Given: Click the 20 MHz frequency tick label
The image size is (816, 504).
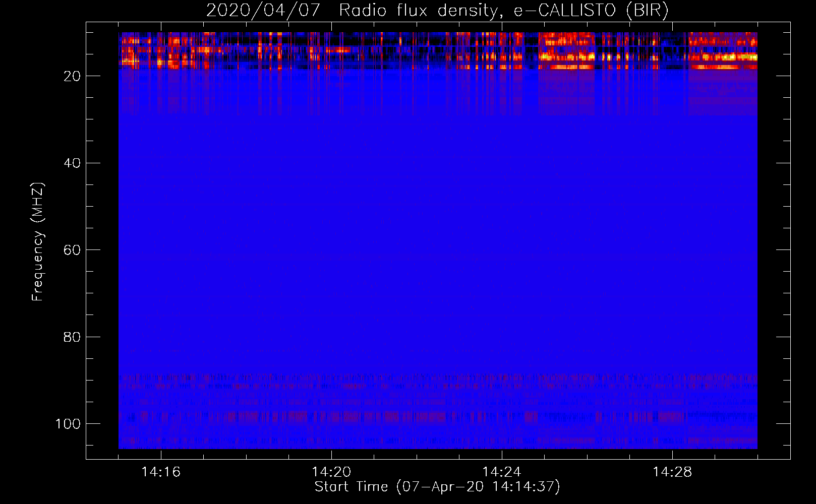Looking at the screenshot, I should 72,76.
